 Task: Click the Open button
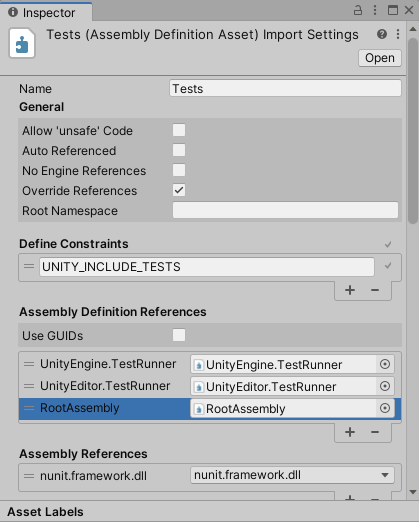(380, 58)
